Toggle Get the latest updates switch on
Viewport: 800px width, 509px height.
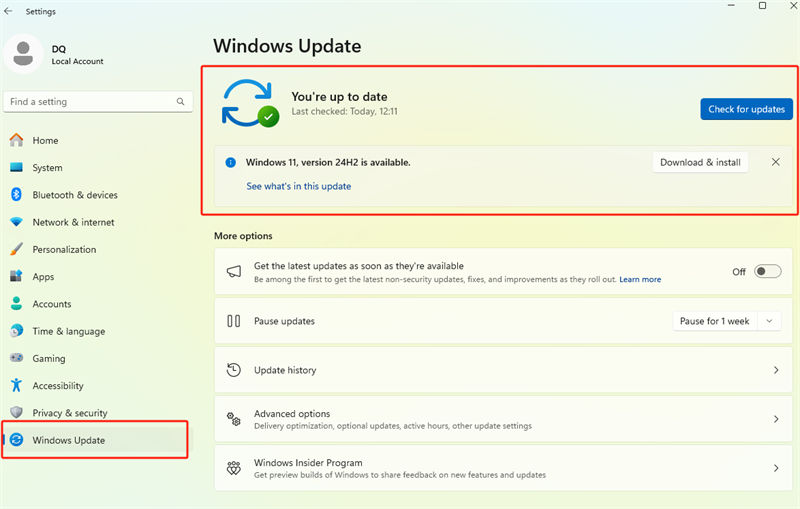(x=767, y=271)
